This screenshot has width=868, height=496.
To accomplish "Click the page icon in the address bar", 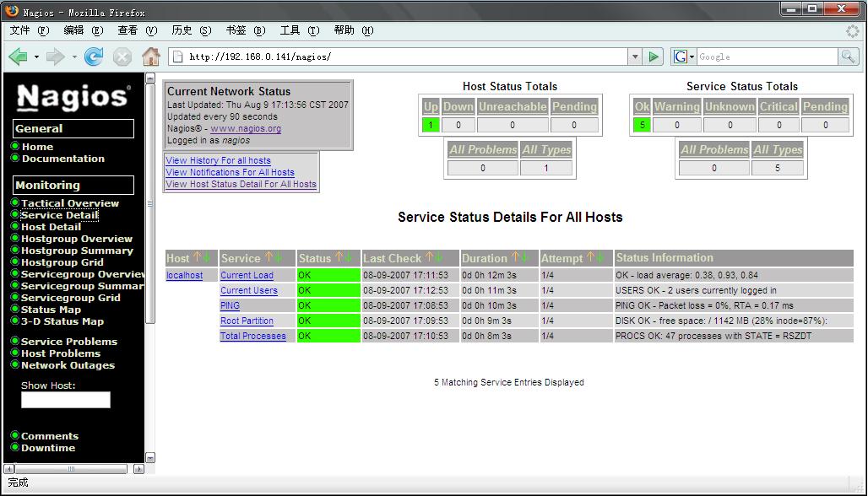I will (x=177, y=57).
